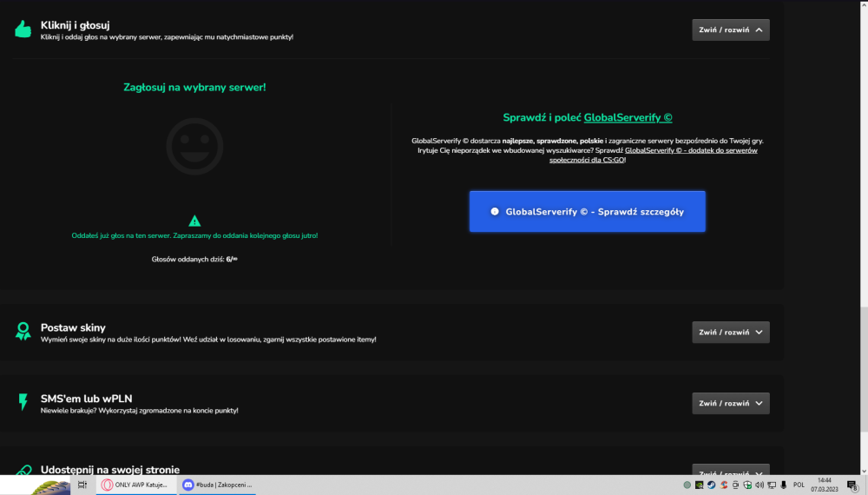
Task: Click the Głosów oddanych dziś text
Action: (194, 259)
